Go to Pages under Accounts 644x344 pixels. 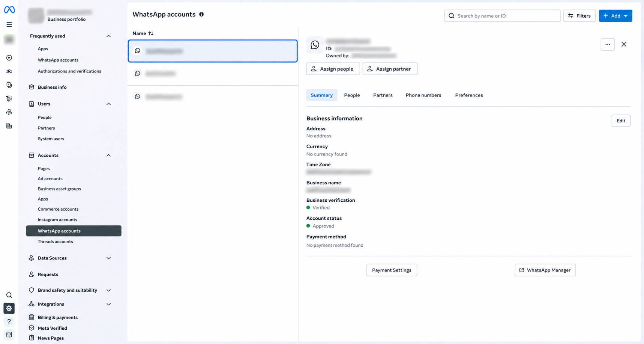tap(44, 169)
